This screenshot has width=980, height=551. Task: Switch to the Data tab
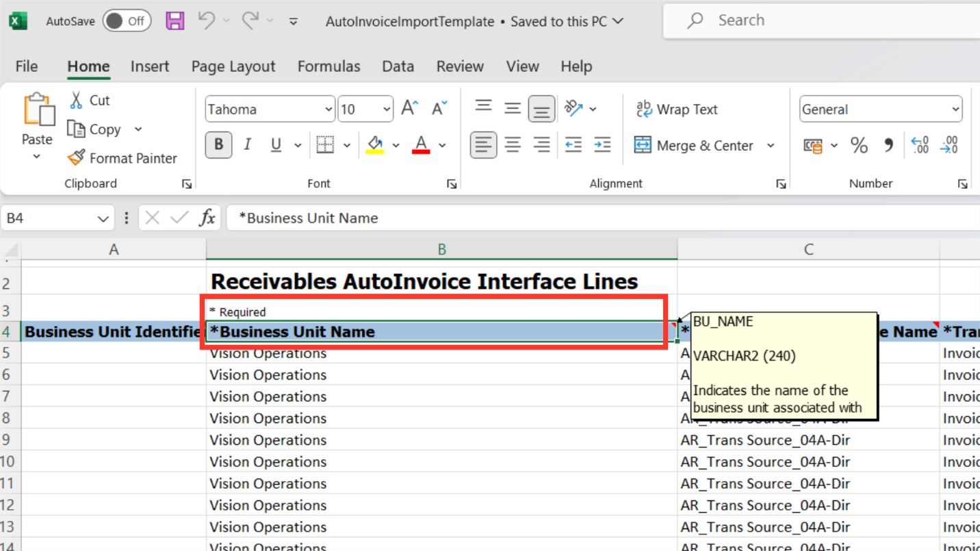pyautogui.click(x=398, y=66)
